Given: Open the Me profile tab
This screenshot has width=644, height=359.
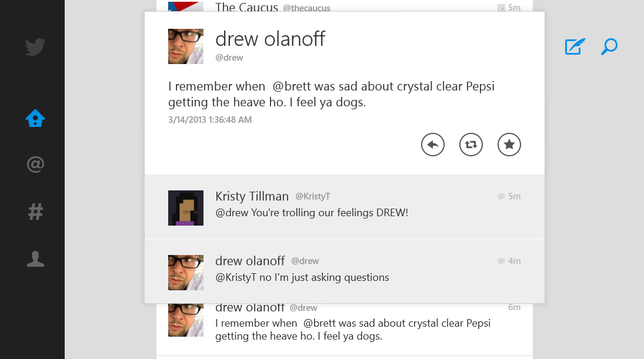Looking at the screenshot, I should (x=35, y=259).
